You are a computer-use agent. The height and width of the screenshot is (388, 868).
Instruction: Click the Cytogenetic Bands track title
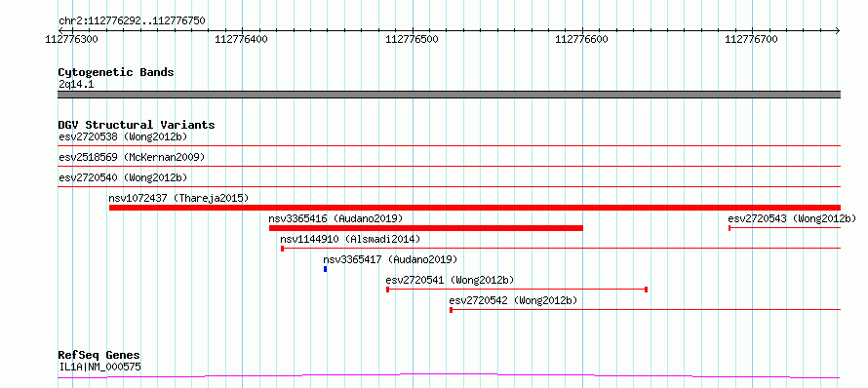(116, 72)
